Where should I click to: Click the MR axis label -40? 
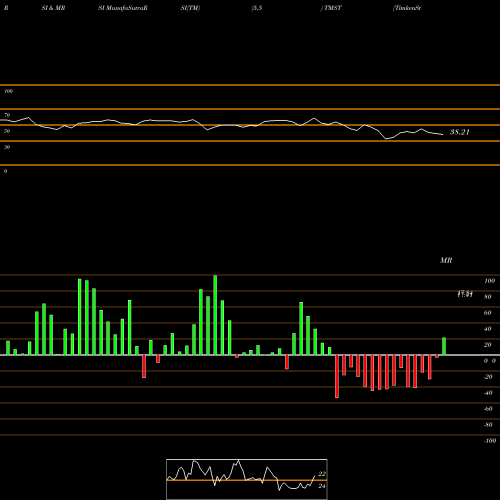[488, 393]
